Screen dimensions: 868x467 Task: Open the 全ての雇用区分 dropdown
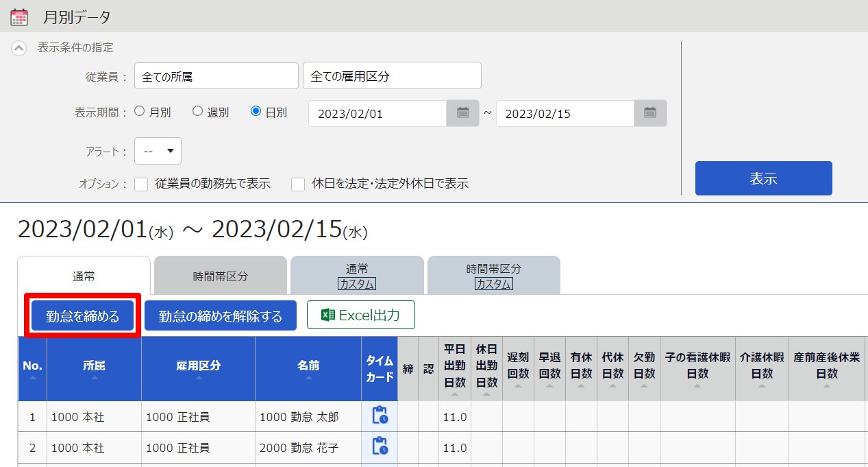coord(392,76)
